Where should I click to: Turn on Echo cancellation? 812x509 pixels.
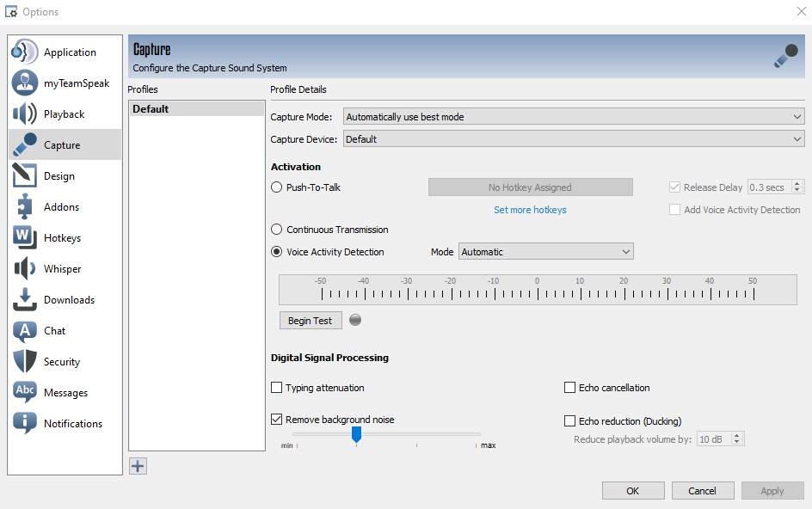tap(569, 388)
